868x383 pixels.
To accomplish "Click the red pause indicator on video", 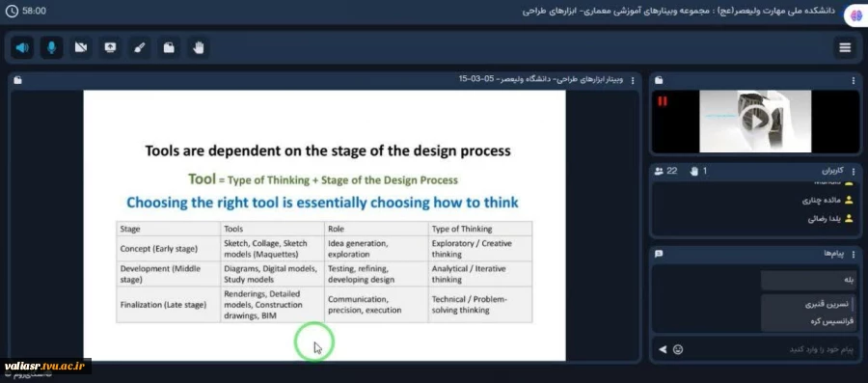I will [662, 101].
